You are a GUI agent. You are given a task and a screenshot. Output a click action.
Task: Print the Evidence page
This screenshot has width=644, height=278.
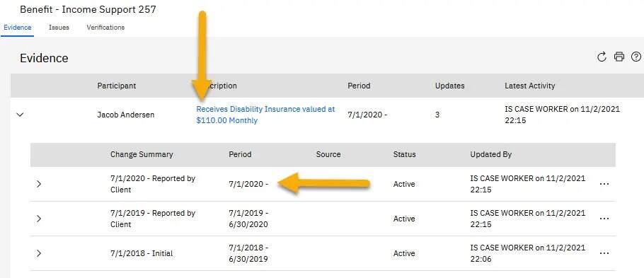[619, 57]
